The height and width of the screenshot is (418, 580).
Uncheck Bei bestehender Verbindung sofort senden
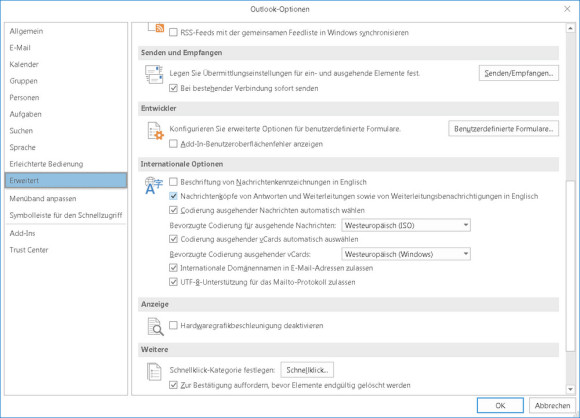click(x=173, y=88)
